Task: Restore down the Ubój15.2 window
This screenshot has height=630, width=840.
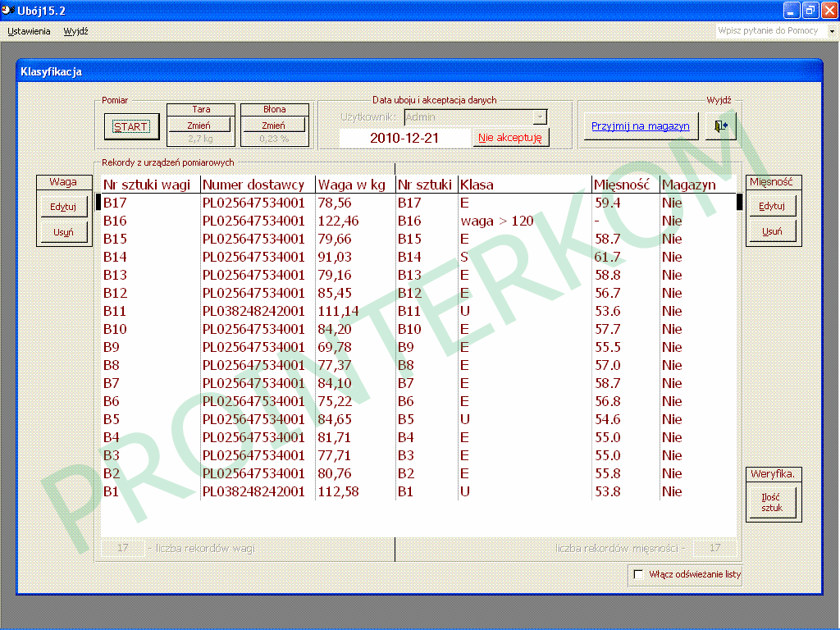Action: (810, 10)
